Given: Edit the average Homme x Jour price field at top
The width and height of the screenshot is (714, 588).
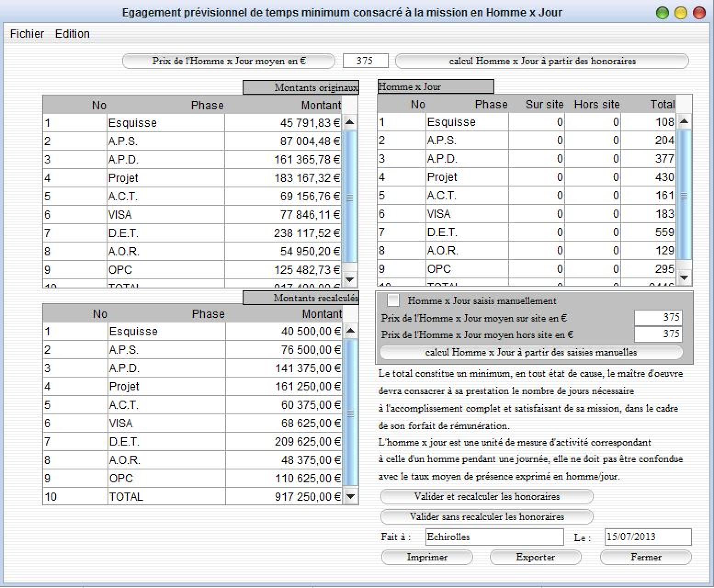Looking at the screenshot, I should click(x=365, y=61).
